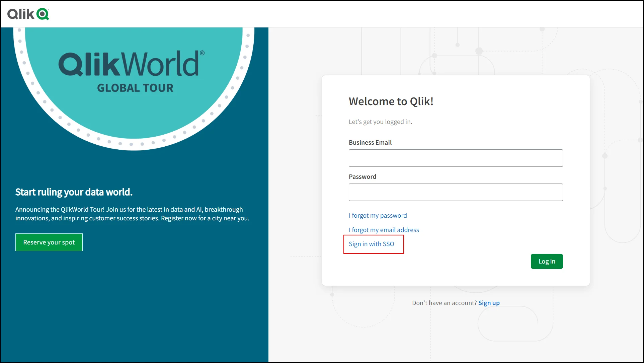Click the 'Announcing the QlikWorld Tour!' paragraph
The width and height of the screenshot is (644, 363).
(x=132, y=214)
